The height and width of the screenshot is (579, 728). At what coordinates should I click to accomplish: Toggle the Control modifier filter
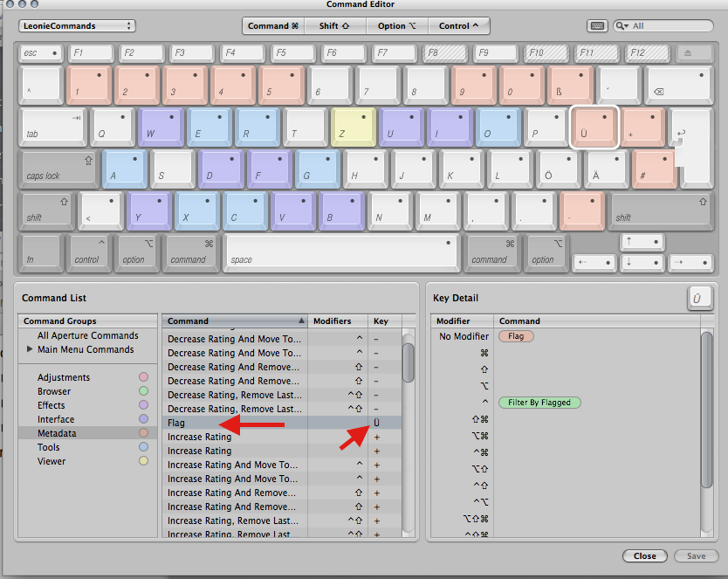pos(459,25)
